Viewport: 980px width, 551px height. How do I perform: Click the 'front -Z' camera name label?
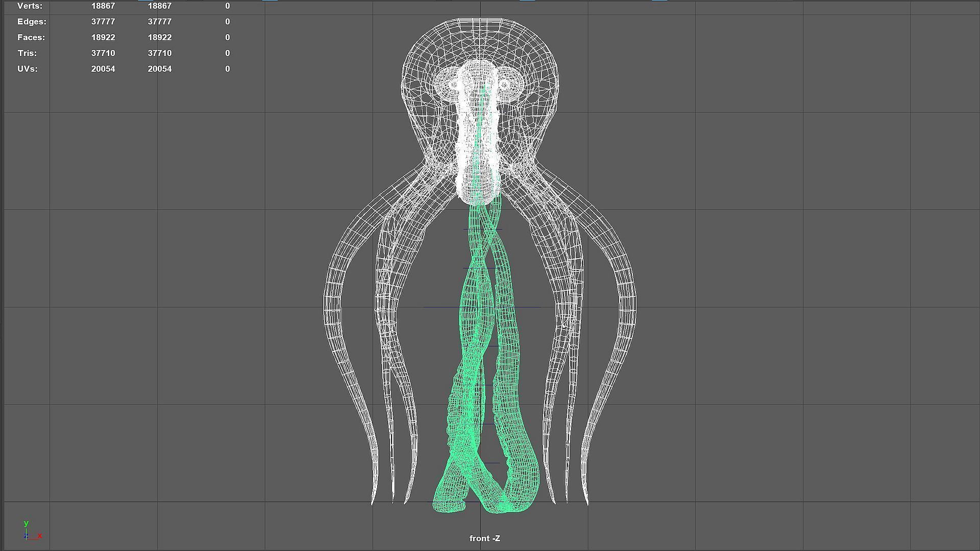tap(484, 538)
